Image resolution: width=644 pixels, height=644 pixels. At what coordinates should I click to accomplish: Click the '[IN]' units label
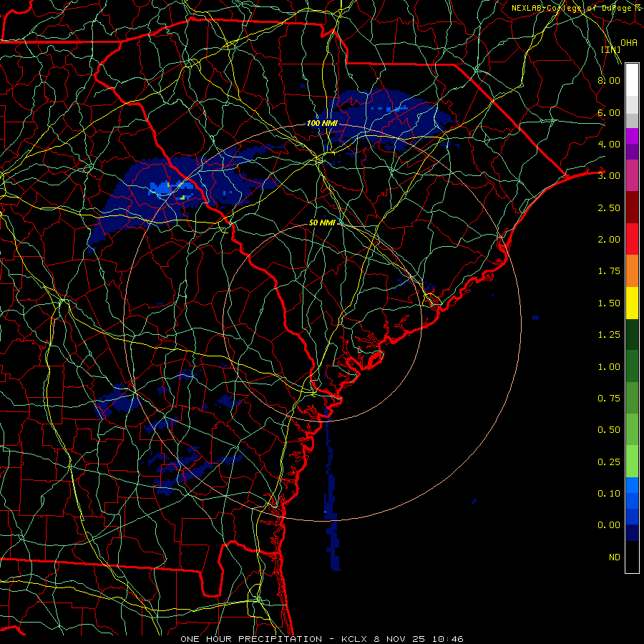[x=611, y=49]
